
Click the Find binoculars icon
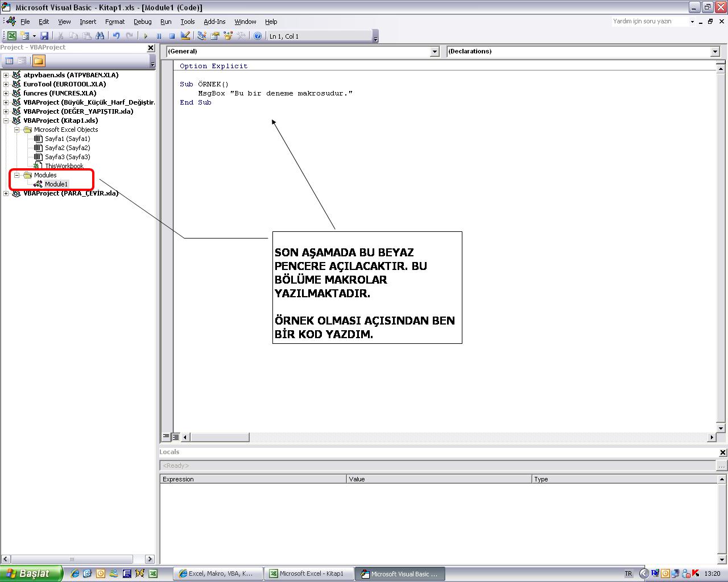point(100,36)
